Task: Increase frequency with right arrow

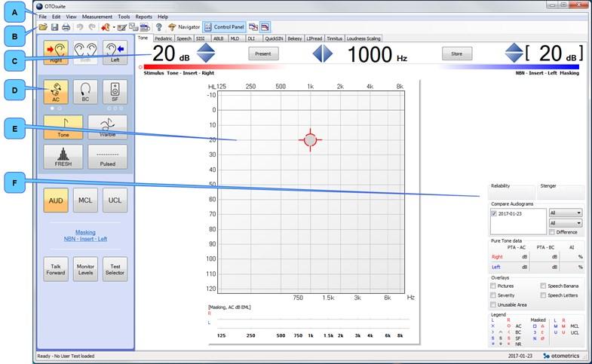Action: point(328,54)
